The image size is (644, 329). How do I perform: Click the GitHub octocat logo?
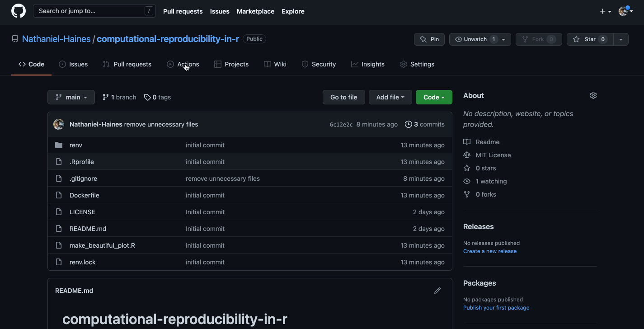point(19,11)
